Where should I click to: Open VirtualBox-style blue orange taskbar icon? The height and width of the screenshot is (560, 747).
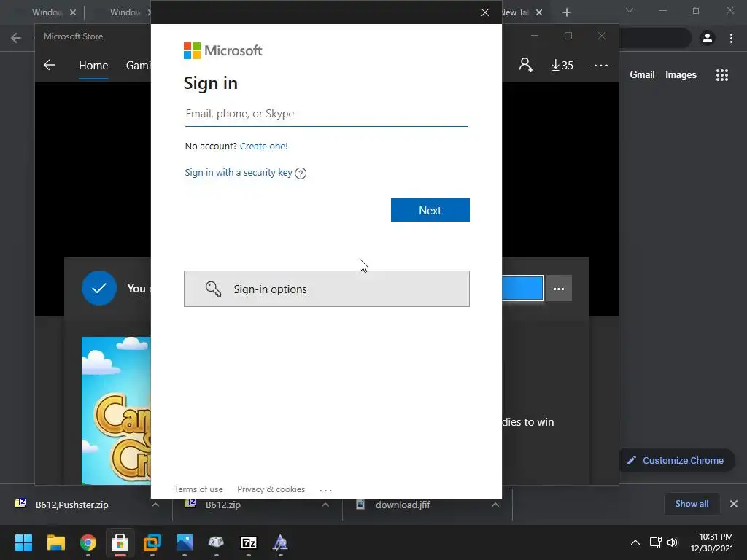(152, 542)
